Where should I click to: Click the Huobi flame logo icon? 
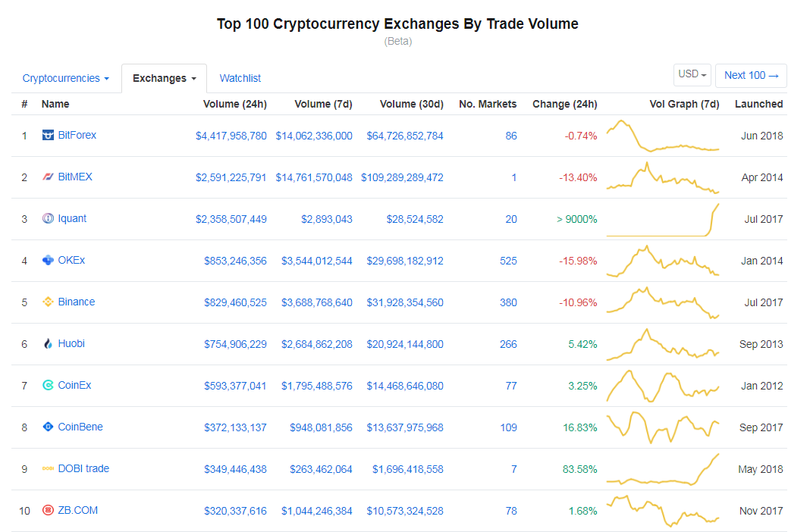[48, 343]
